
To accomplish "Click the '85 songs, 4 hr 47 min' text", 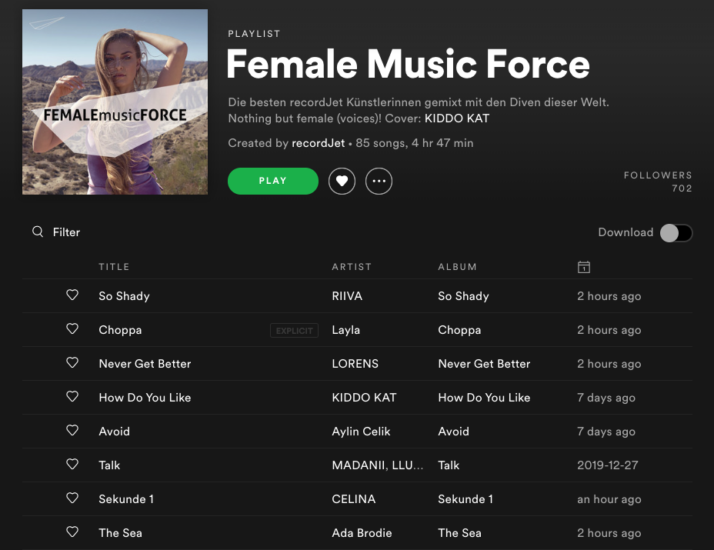I will [x=414, y=143].
